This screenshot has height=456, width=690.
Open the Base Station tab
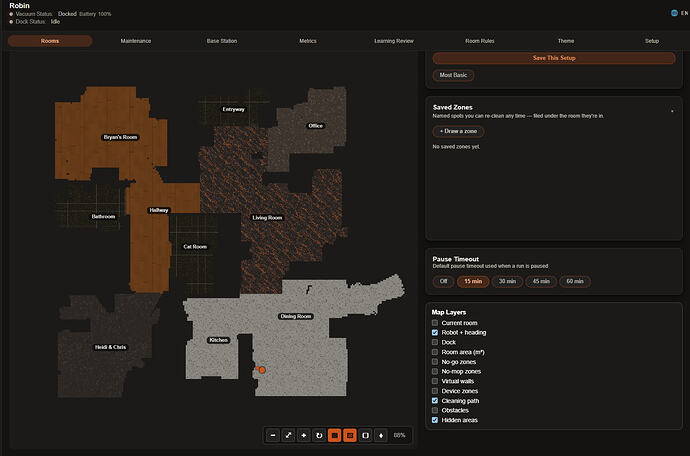click(222, 41)
